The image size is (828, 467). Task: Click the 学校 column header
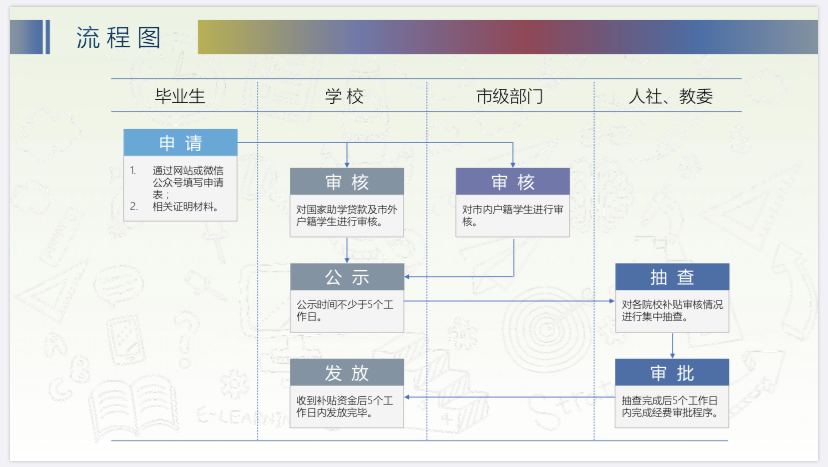point(344,96)
